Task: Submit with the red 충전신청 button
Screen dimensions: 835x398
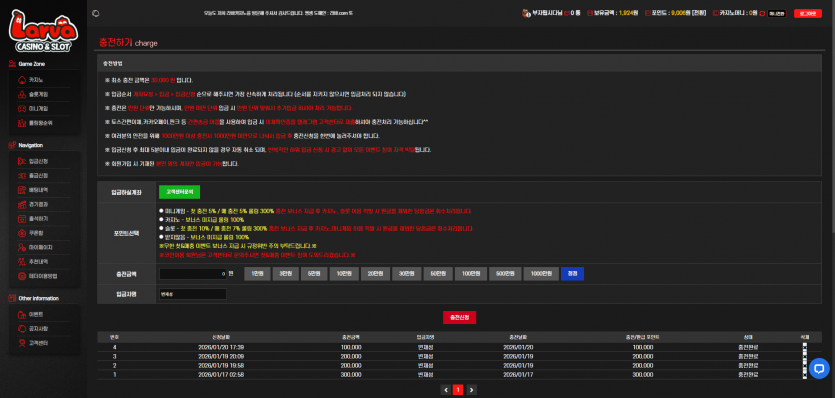Action: pyautogui.click(x=460, y=318)
